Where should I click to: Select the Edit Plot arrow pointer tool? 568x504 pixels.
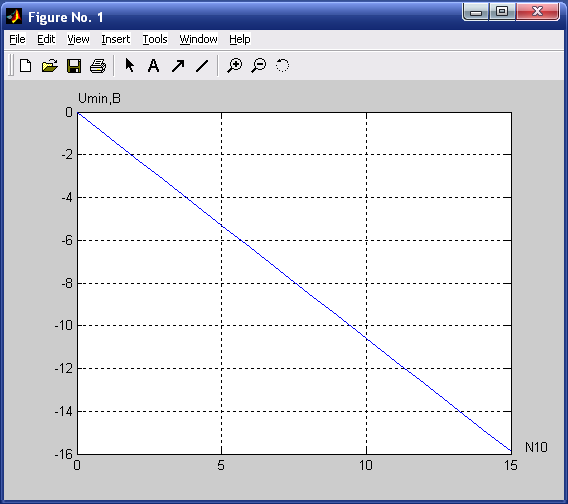tap(129, 66)
